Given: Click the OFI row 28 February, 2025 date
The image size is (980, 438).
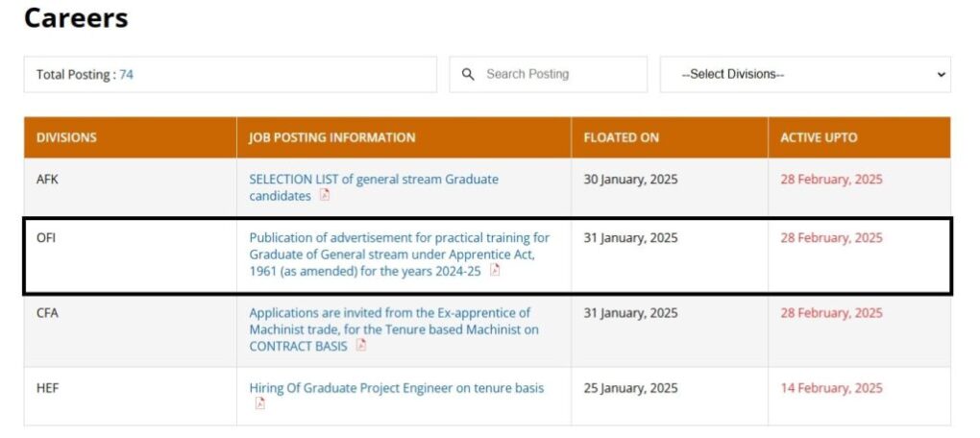Looking at the screenshot, I should [831, 238].
